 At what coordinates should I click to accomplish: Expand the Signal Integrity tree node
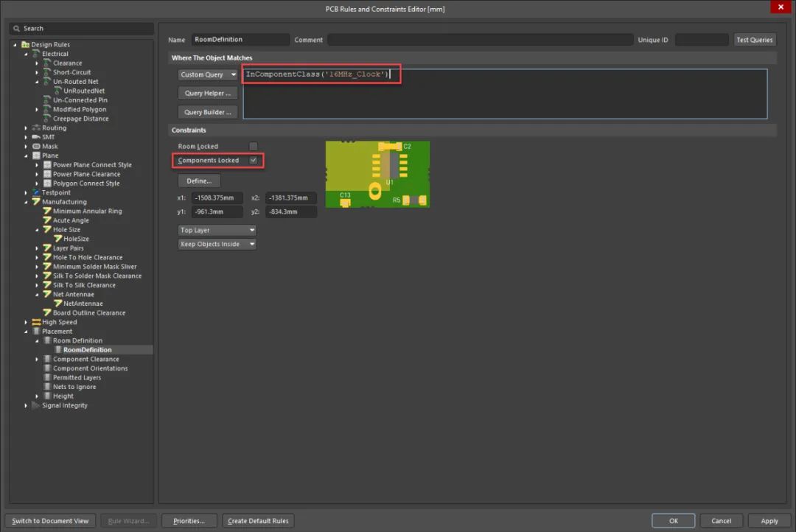coord(26,405)
